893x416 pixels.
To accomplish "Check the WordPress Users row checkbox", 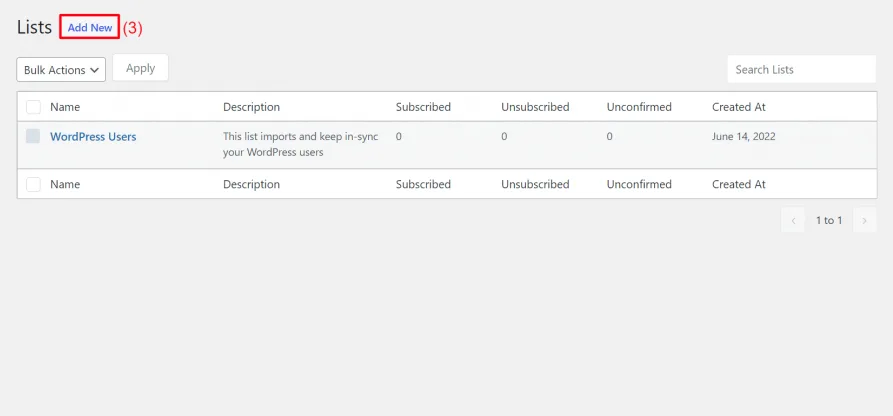I will 33,136.
